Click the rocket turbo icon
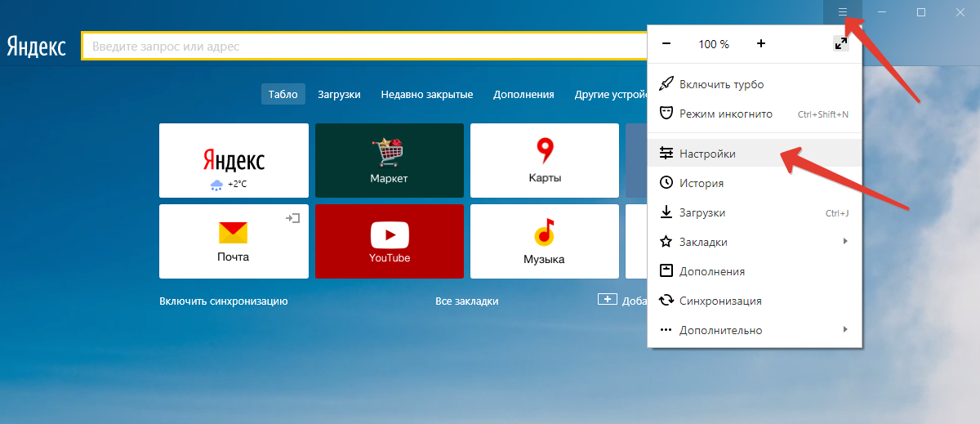Screen dimensions: 980x424 [666, 84]
